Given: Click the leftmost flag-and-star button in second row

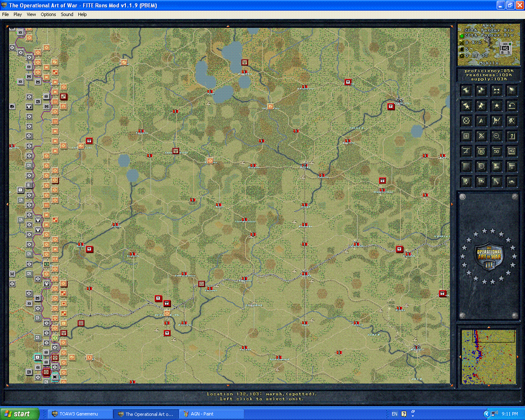Looking at the screenshot, I should tap(466, 106).
